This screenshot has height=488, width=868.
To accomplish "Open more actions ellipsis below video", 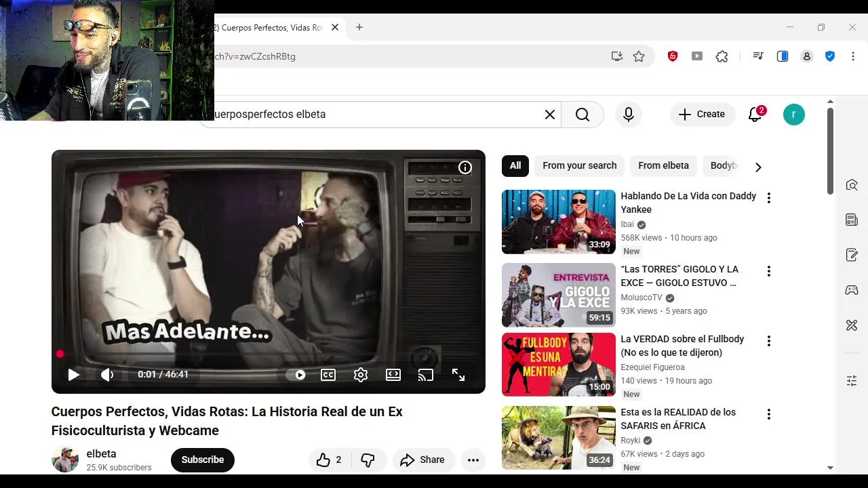I will coord(473,460).
